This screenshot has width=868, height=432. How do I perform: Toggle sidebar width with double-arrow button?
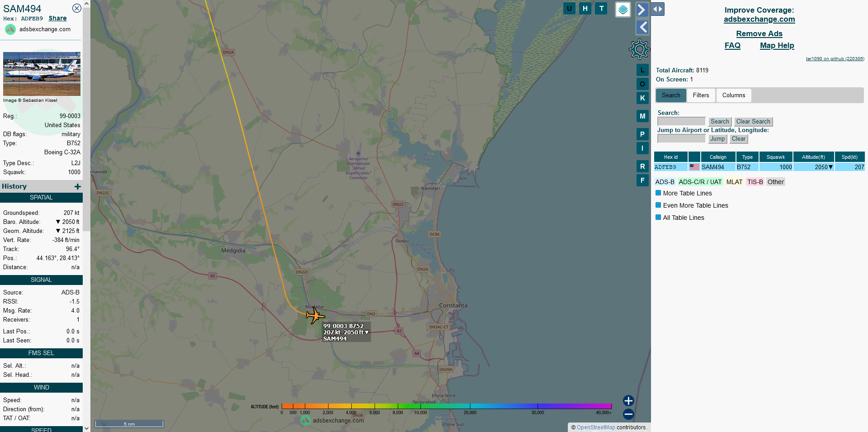point(658,9)
